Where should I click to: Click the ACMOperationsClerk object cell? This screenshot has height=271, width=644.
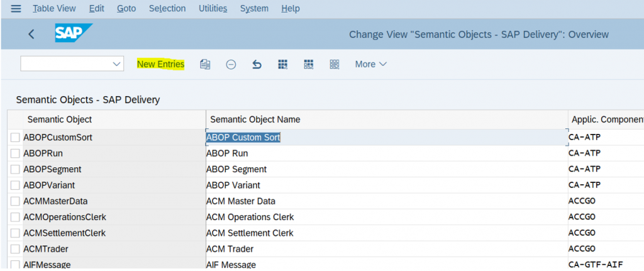pos(114,217)
